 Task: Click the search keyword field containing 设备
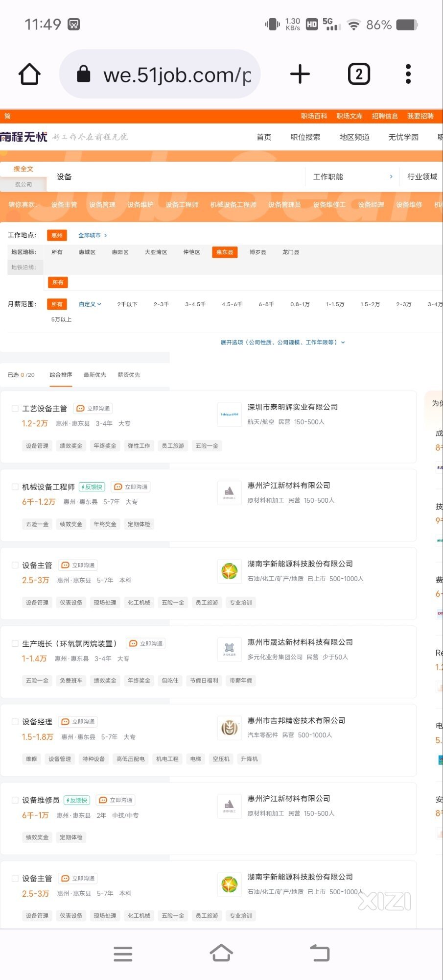click(176, 176)
